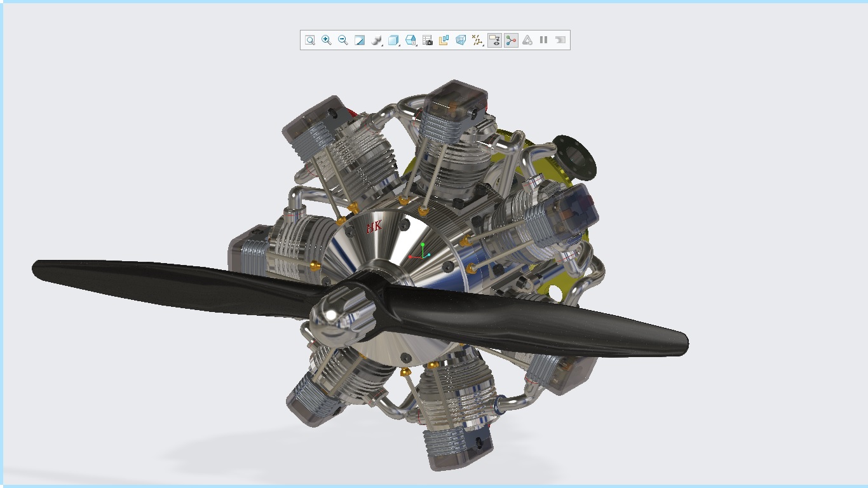Screen dimensions: 868x488
Task: Open the Datum Display Filters dropdown
Action: click(x=478, y=40)
